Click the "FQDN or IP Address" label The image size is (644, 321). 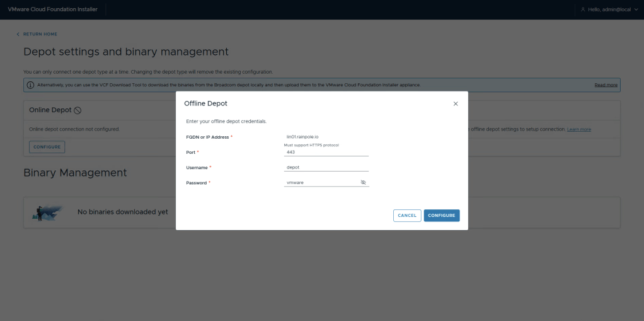(207, 137)
